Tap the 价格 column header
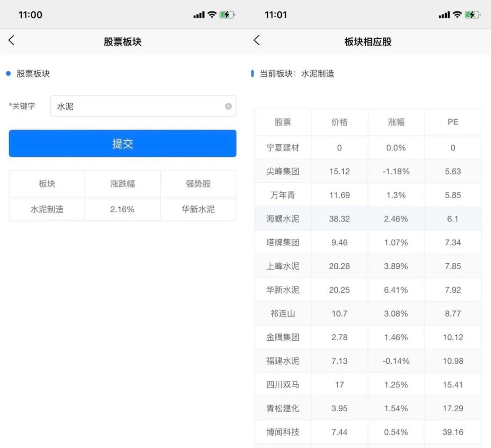The height and width of the screenshot is (448, 491). point(339,122)
